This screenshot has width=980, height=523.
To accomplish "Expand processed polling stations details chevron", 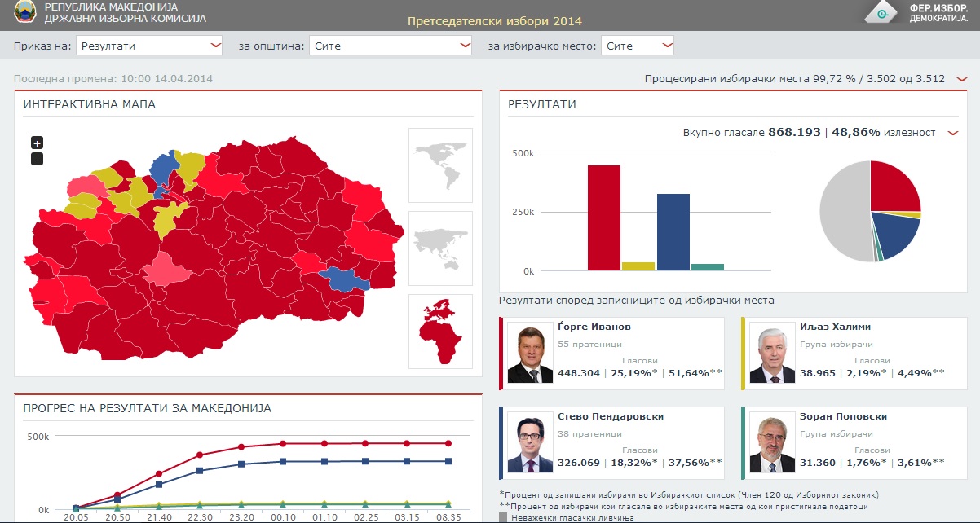I will coord(962,79).
